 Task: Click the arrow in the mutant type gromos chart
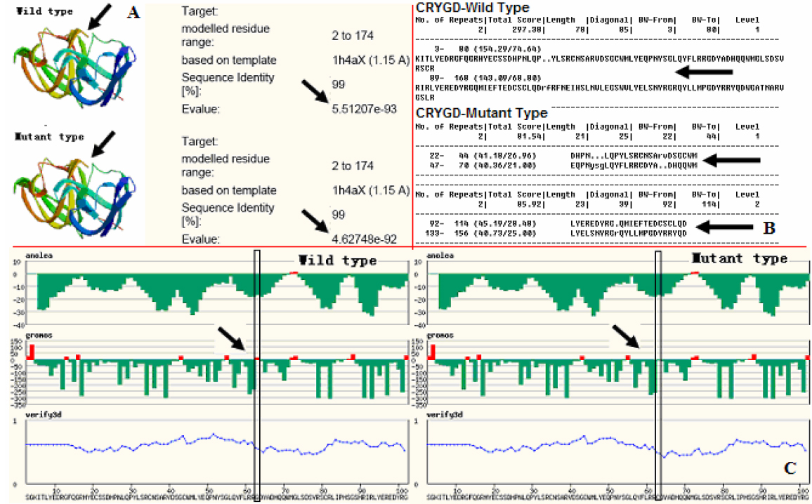[x=627, y=337]
